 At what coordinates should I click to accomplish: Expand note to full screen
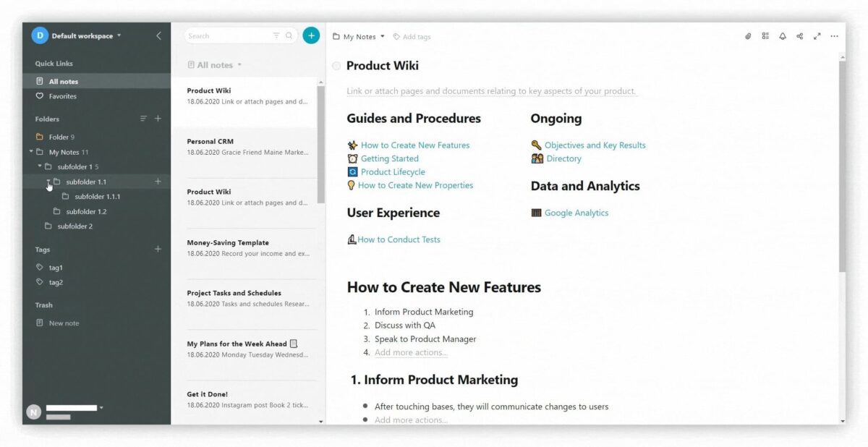click(817, 36)
